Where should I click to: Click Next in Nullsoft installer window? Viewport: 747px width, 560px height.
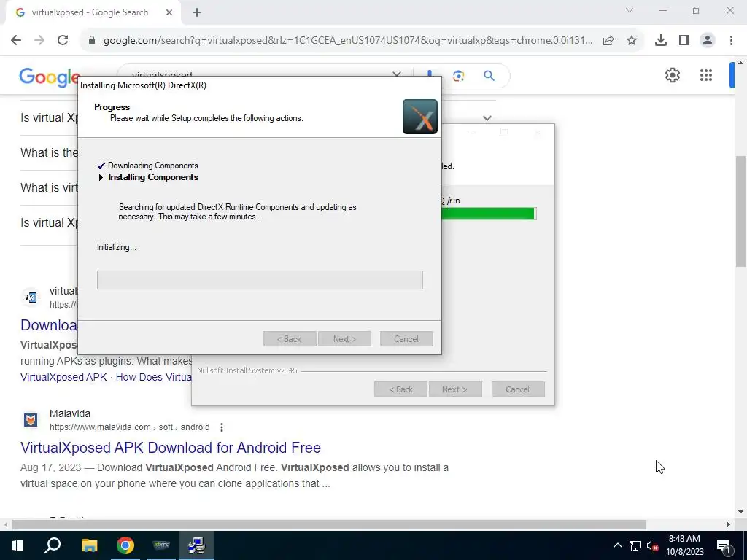(455, 389)
